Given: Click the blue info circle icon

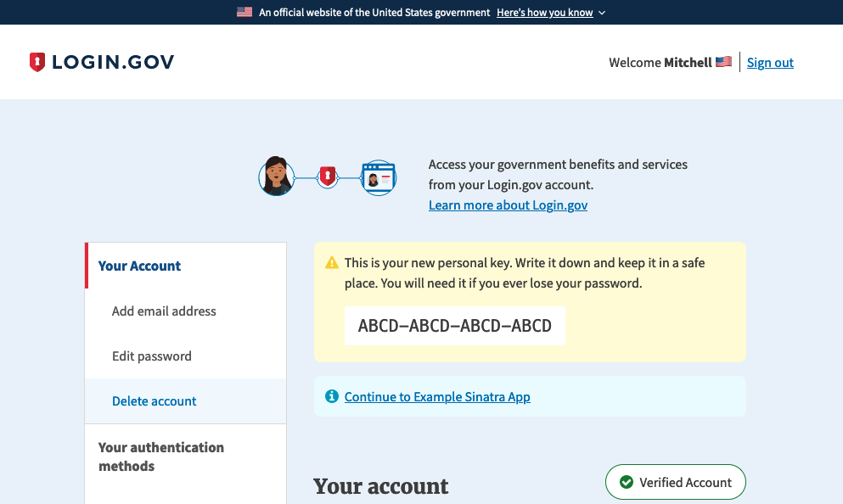Looking at the screenshot, I should point(332,396).
